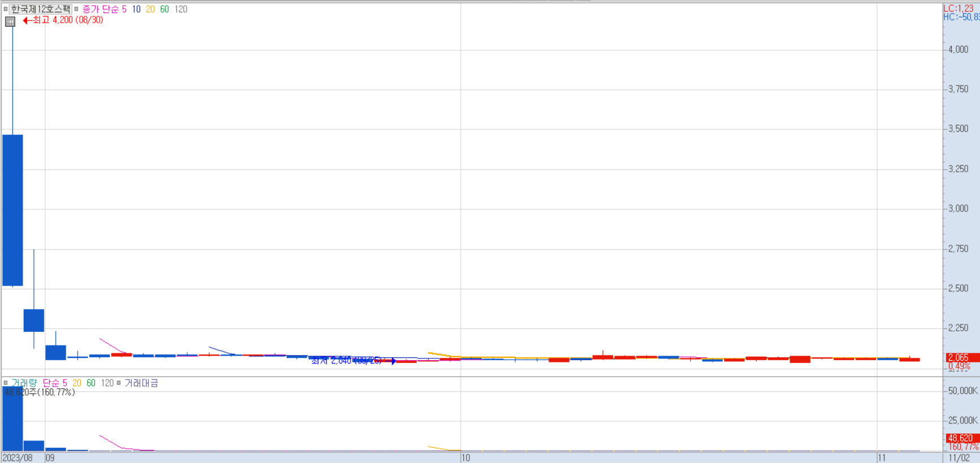980x463 pixels.
Task: Click the 0.49% change value on price axis
Action: (x=959, y=366)
